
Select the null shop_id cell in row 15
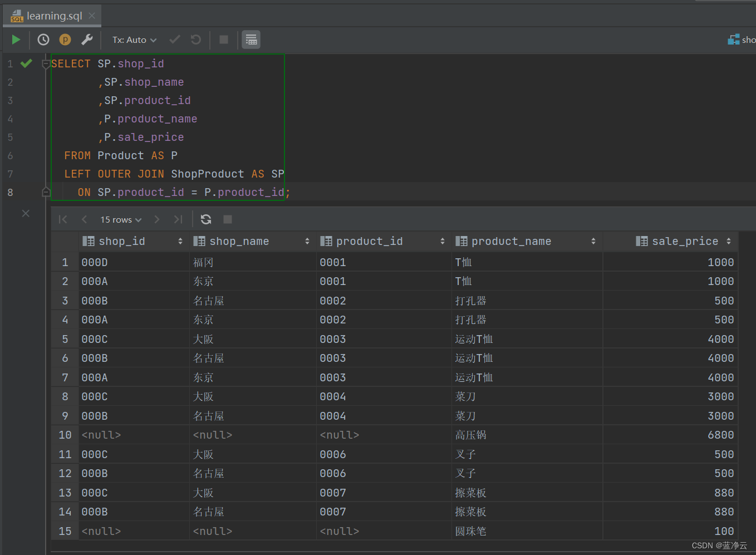click(134, 531)
